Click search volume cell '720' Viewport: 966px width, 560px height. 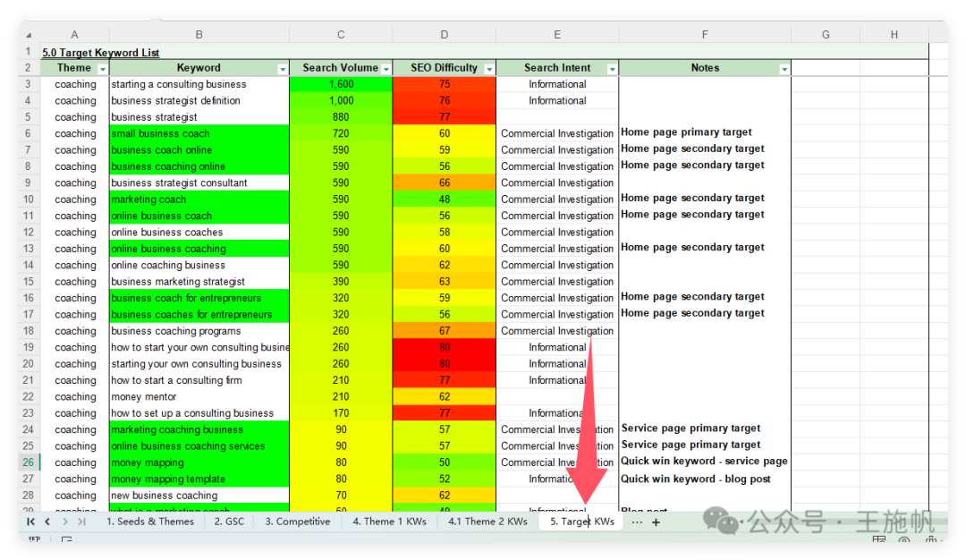point(341,133)
